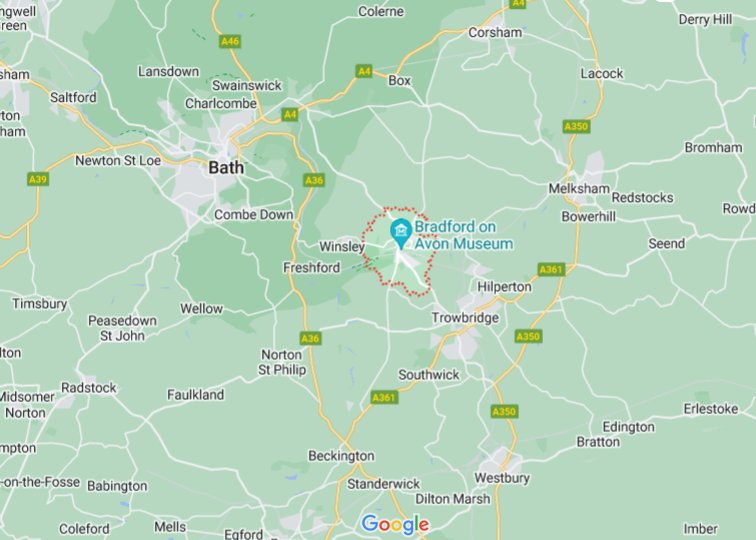Viewport: 756px width, 540px height.
Task: Select the Trowbridge town label
Action: point(465,318)
